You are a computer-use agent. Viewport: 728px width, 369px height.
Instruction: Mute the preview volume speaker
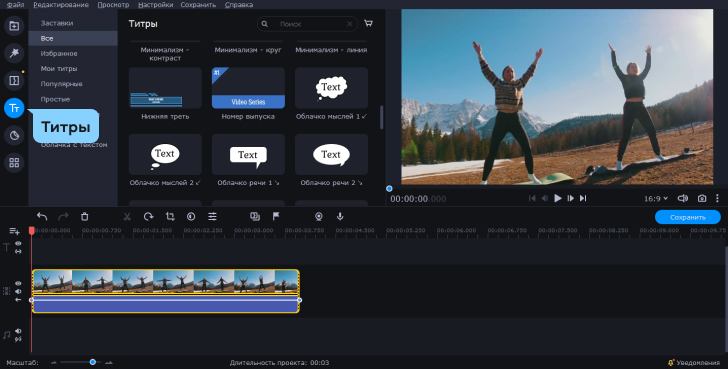click(682, 198)
